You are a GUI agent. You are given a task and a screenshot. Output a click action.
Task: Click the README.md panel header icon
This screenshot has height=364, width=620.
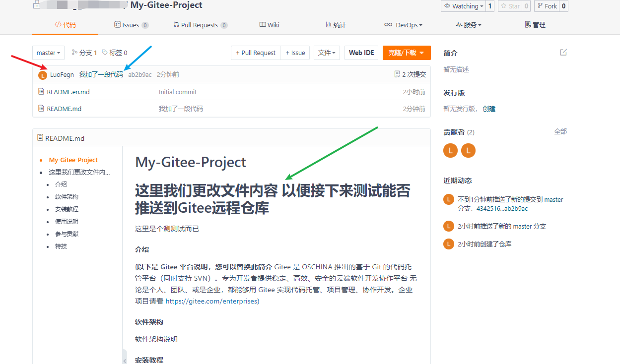click(40, 138)
